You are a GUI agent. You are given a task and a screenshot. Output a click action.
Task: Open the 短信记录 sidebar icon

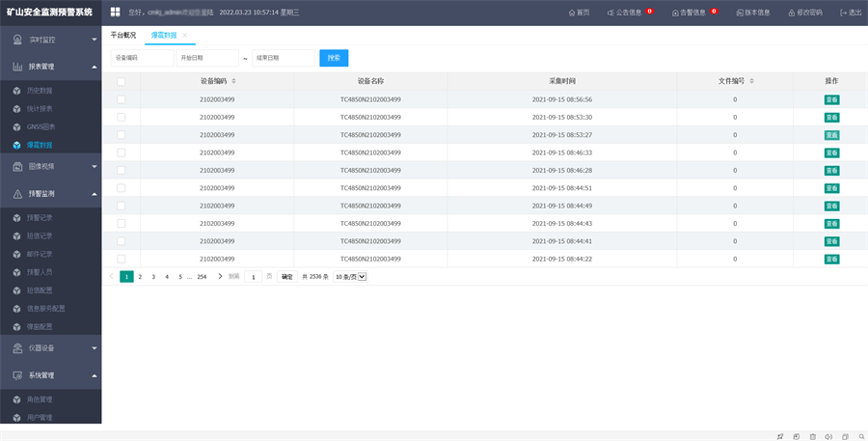tap(16, 236)
